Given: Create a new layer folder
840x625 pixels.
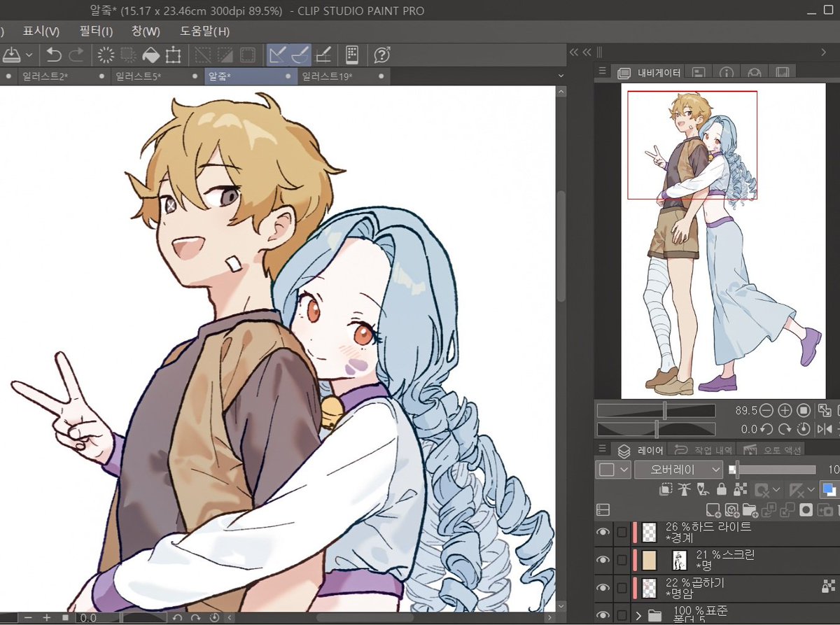Looking at the screenshot, I should point(750,510).
